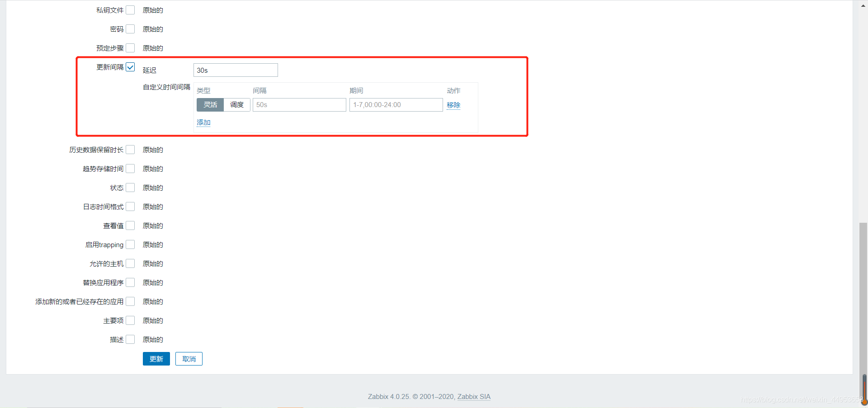Check the 预定步骤 checkbox
Viewport: 868px width, 408px height.
click(x=130, y=48)
